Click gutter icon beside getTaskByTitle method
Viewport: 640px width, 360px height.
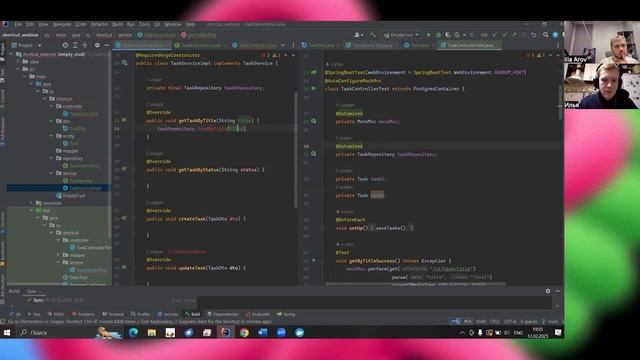(x=124, y=120)
